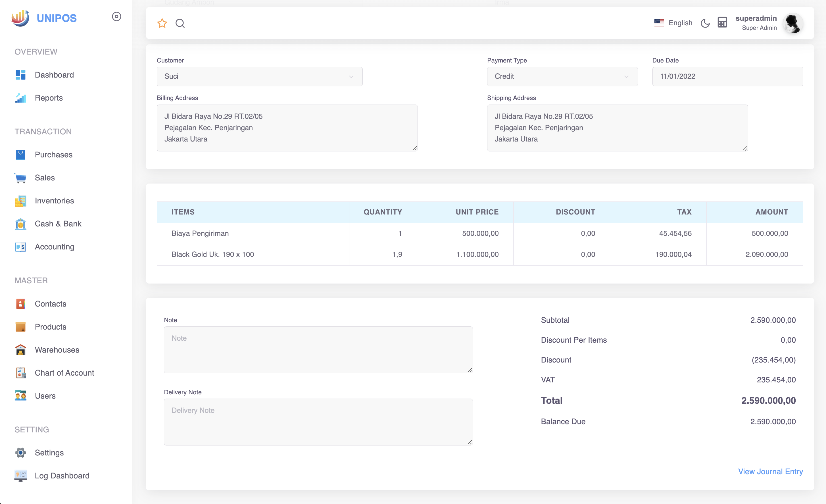The height and width of the screenshot is (504, 826).
Task: Click unit price 1.100.000,00
Action: click(x=477, y=255)
